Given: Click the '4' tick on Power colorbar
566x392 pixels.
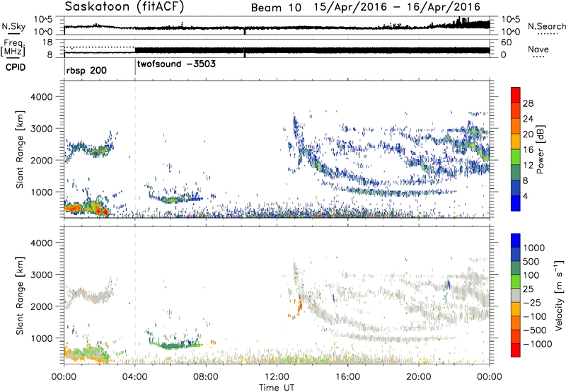Looking at the screenshot, I should [x=525, y=196].
